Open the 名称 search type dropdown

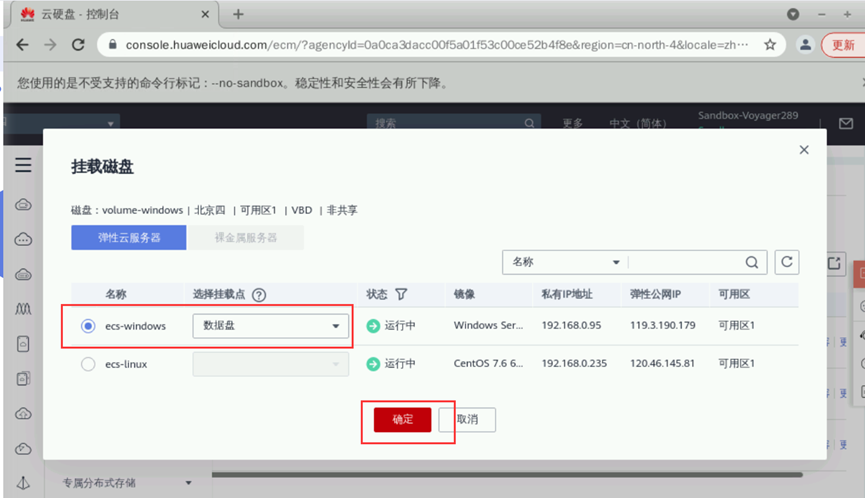coord(565,262)
